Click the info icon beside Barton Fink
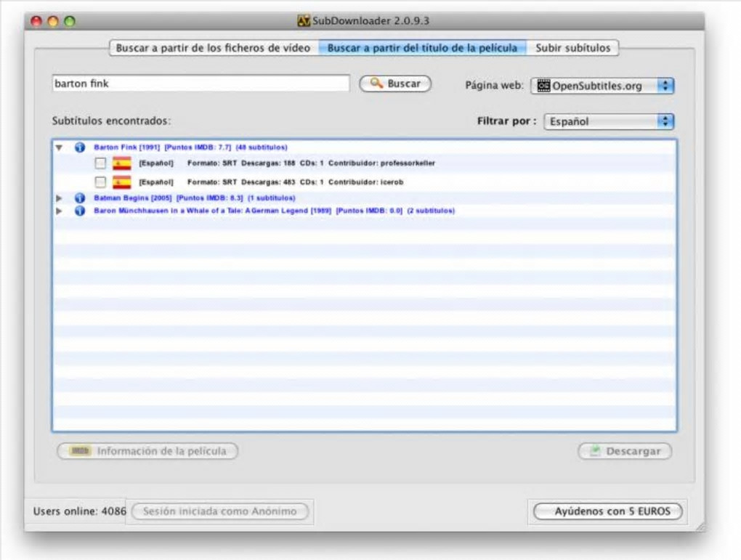This screenshot has width=741, height=560. (80, 147)
